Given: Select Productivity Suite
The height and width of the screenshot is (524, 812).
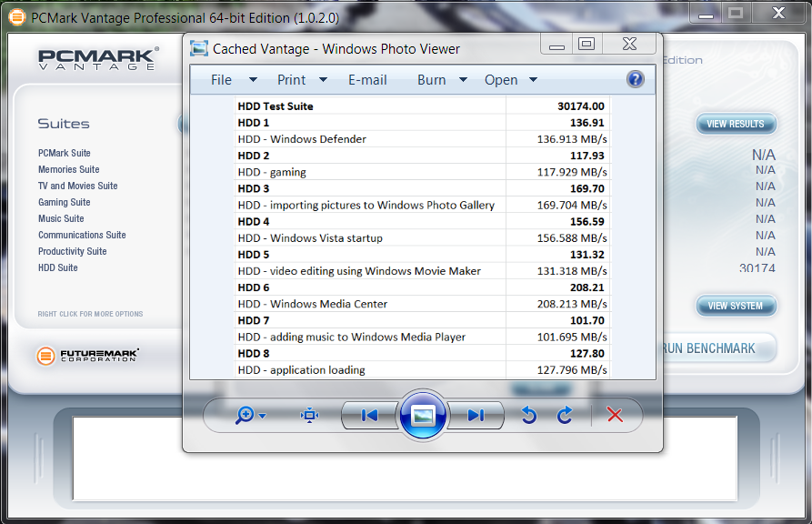Looking at the screenshot, I should point(73,251).
